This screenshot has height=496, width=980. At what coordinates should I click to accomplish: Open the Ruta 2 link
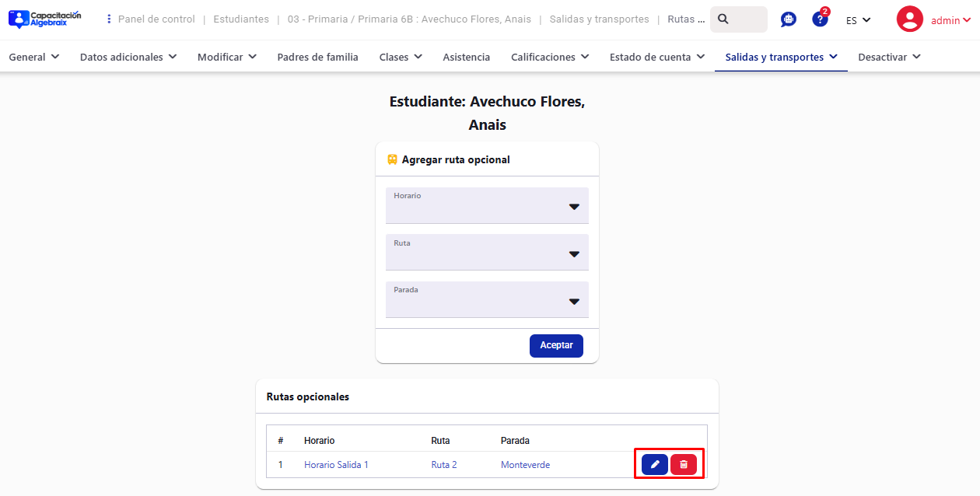444,465
